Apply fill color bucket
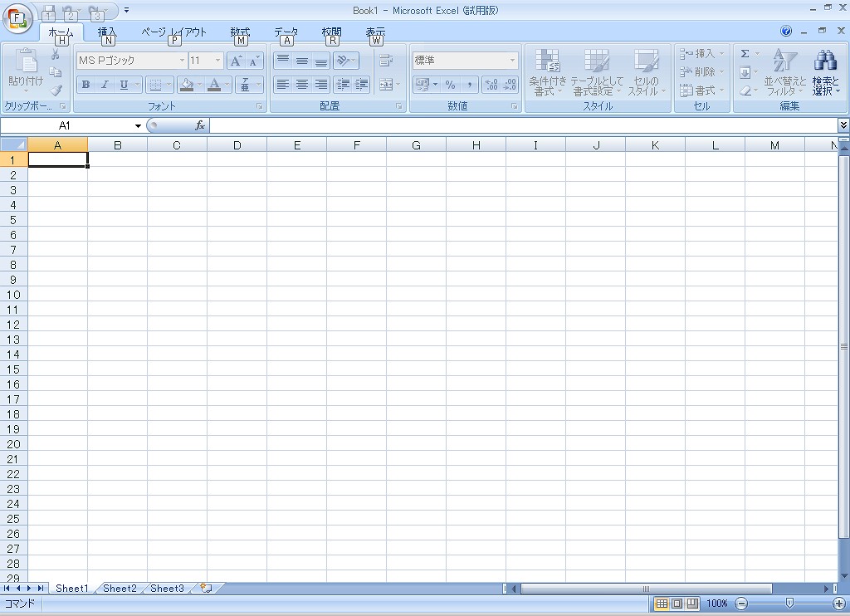Viewport: 850px width, 616px height. tap(187, 85)
